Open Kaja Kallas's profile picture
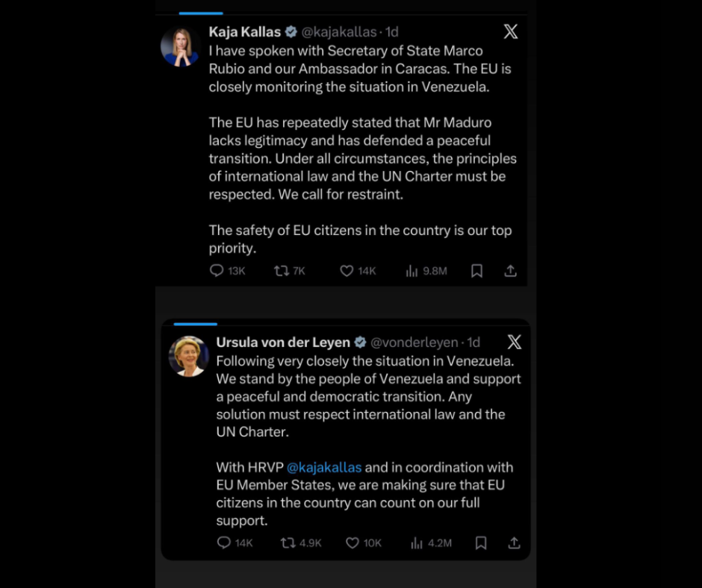Screen dimensions: 702x588 tap(179, 47)
